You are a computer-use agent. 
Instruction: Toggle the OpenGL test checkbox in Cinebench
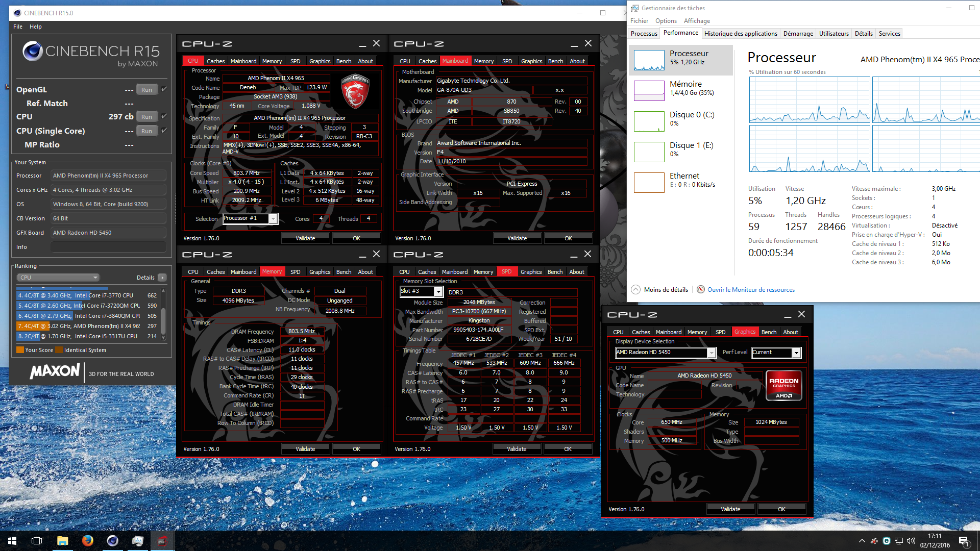pyautogui.click(x=164, y=89)
